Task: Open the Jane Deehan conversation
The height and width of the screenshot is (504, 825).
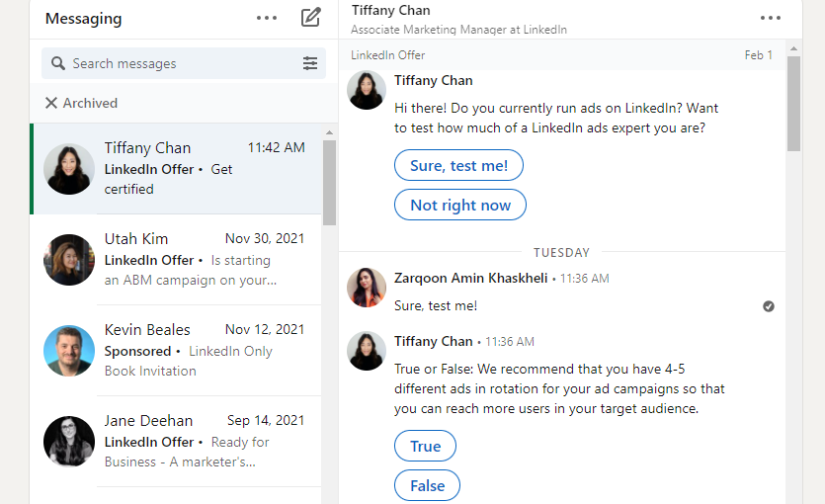Action: 176,442
